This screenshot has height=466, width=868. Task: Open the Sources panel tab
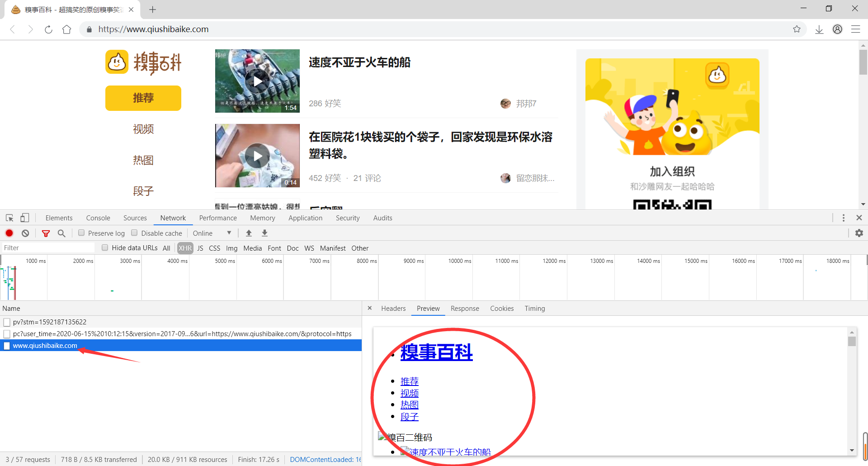click(135, 218)
